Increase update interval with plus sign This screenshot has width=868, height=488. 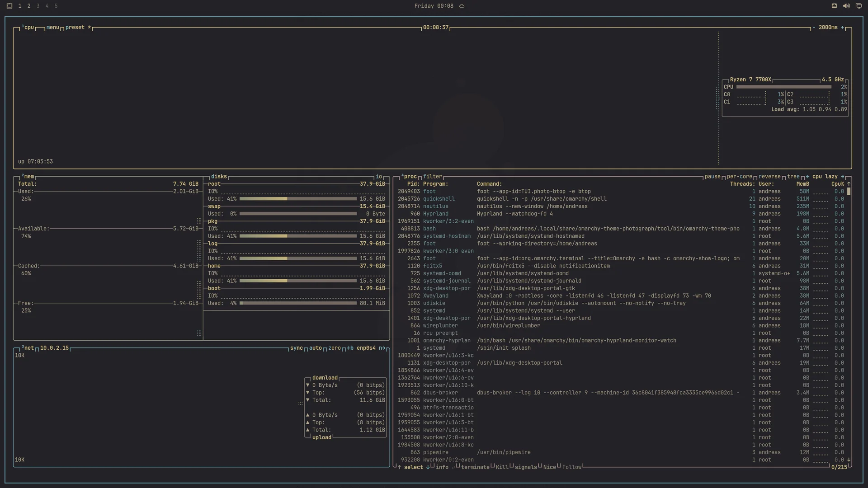pos(842,28)
